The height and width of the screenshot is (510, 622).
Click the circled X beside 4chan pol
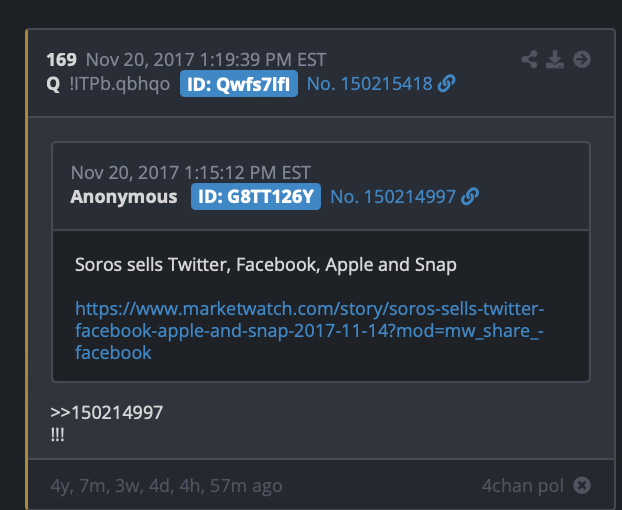[582, 485]
